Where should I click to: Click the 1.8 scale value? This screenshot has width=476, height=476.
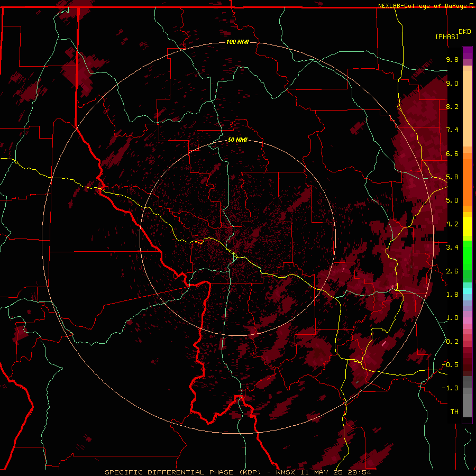click(x=452, y=295)
